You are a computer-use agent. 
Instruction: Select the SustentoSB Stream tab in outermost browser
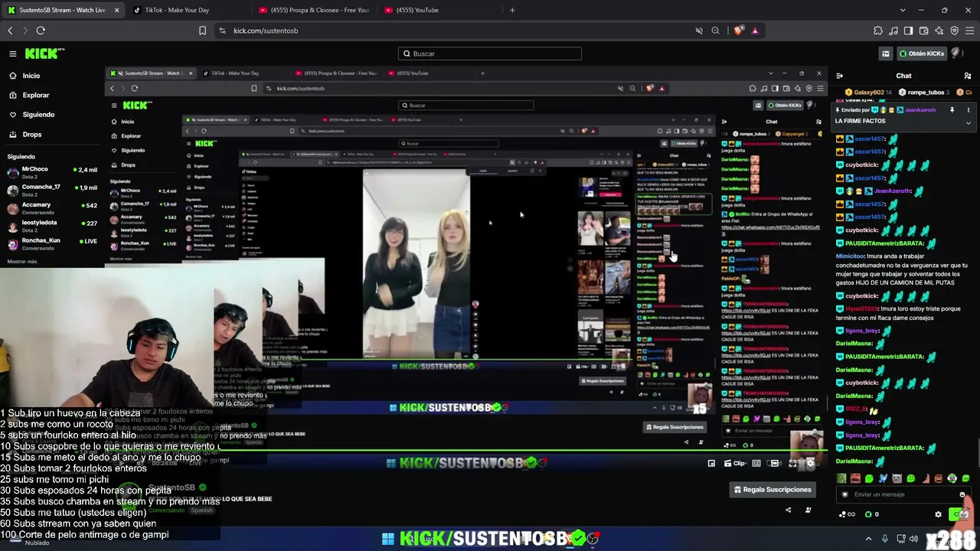(63, 10)
